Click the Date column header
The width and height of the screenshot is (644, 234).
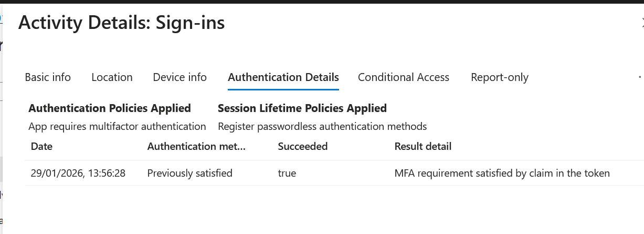pos(42,146)
